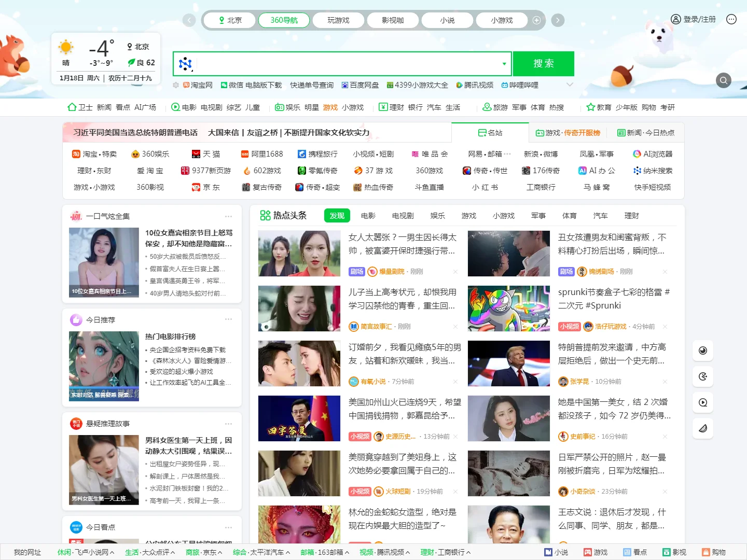Switch to the 影视咖 tab
747x560 pixels.
tap(393, 20)
